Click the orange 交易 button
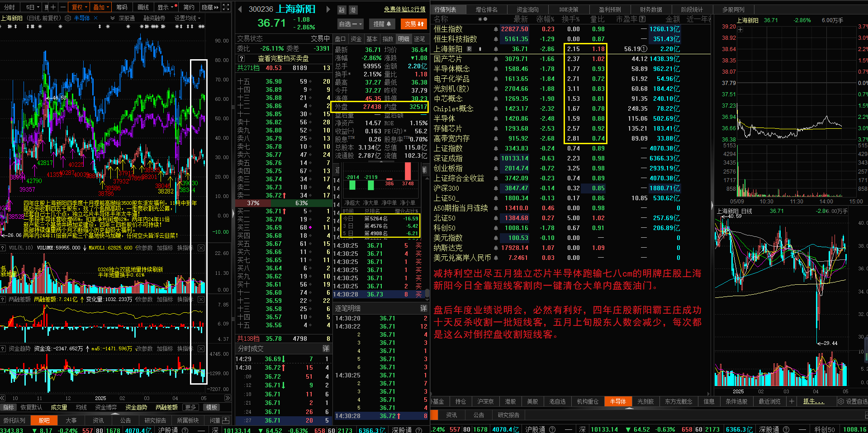 (x=414, y=24)
